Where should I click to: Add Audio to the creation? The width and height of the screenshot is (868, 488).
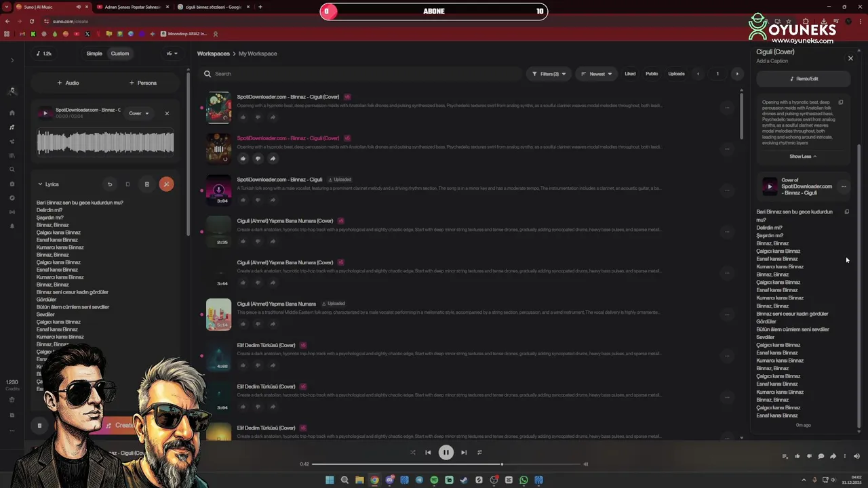68,83
